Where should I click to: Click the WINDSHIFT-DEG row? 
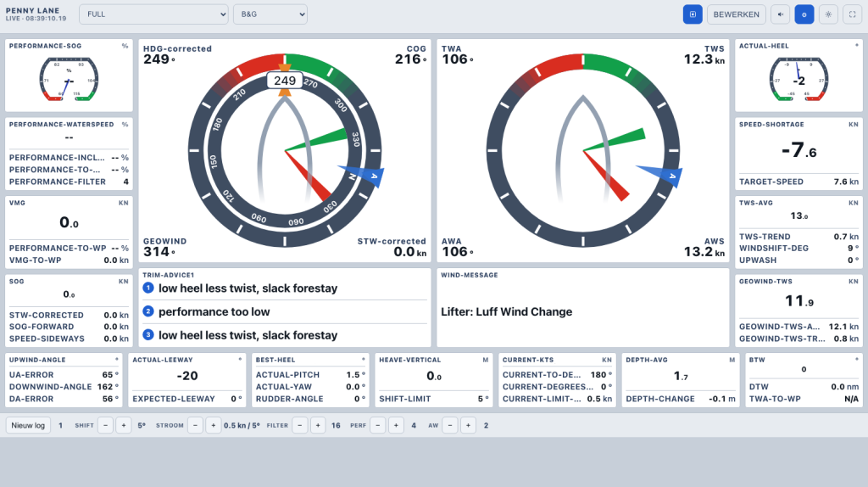[798, 249]
